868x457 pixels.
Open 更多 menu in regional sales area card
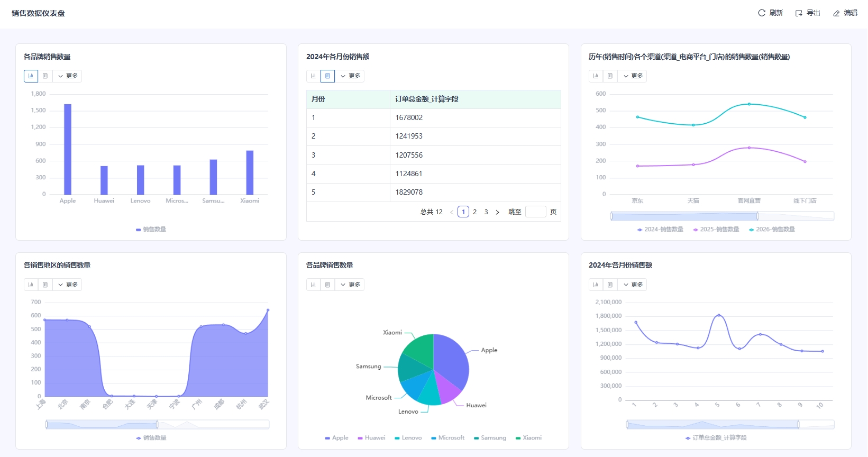click(68, 285)
